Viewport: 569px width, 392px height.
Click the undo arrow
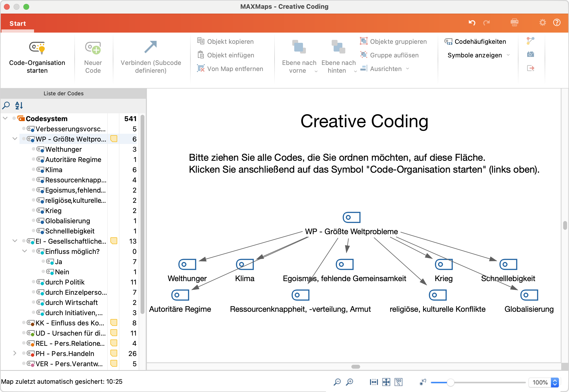[x=472, y=23]
